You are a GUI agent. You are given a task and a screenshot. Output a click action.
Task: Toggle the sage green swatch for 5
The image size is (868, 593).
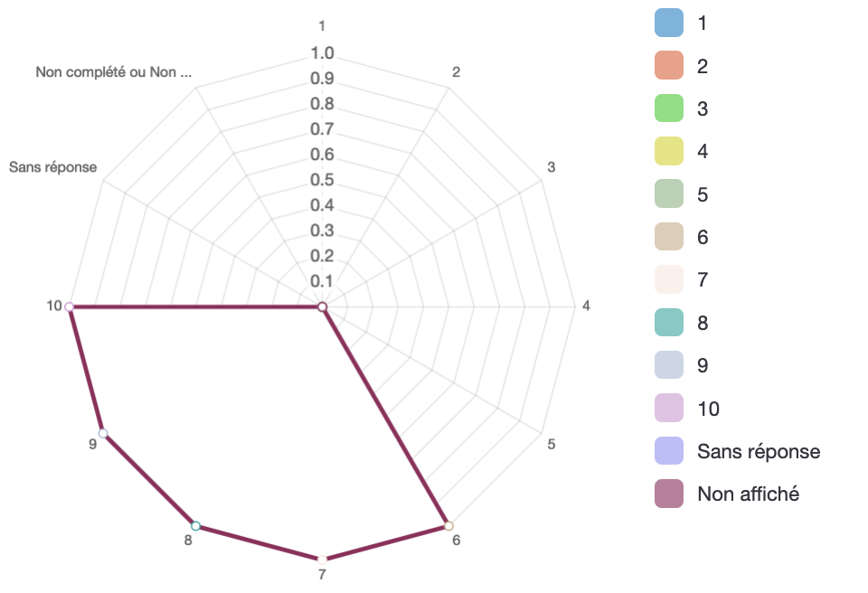point(669,194)
